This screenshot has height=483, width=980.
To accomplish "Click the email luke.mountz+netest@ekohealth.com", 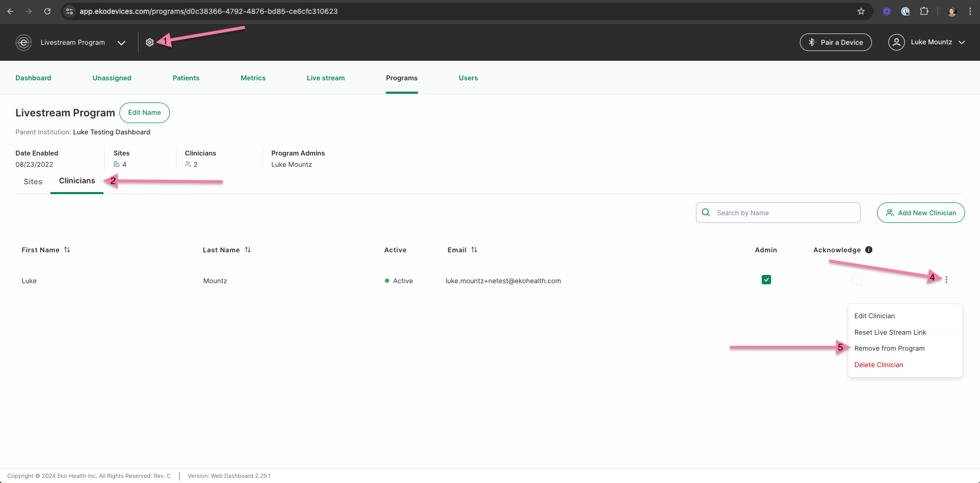I will 503,281.
